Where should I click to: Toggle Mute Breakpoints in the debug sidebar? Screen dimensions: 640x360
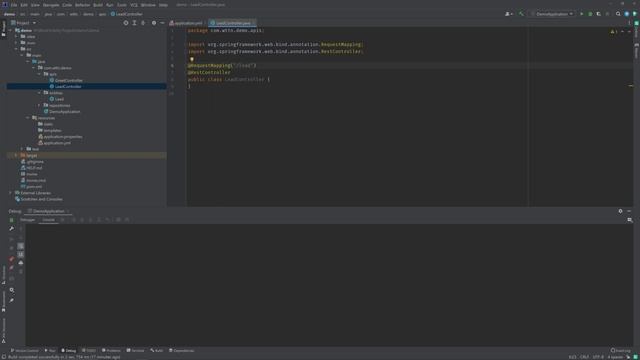tap(11, 268)
